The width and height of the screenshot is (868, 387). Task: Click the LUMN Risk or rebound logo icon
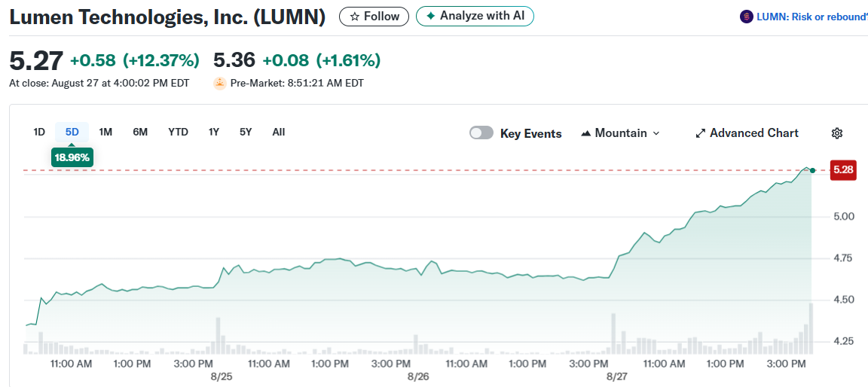pyautogui.click(x=746, y=17)
